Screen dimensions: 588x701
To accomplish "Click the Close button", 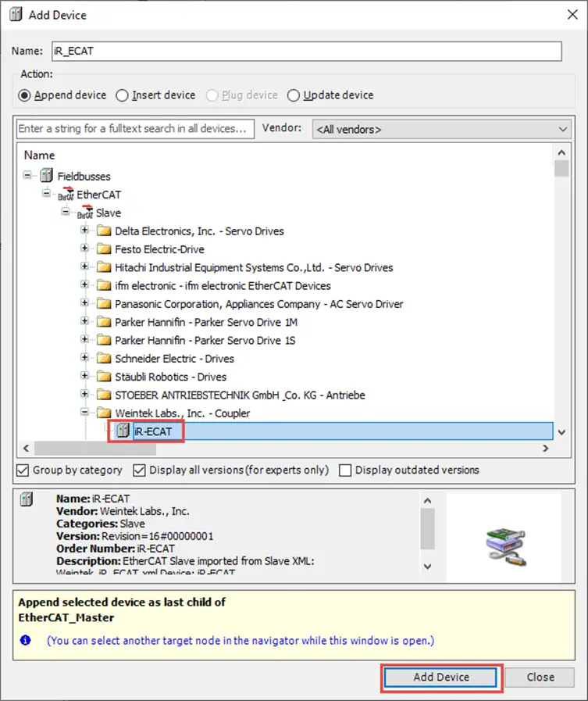I will click(x=540, y=677).
